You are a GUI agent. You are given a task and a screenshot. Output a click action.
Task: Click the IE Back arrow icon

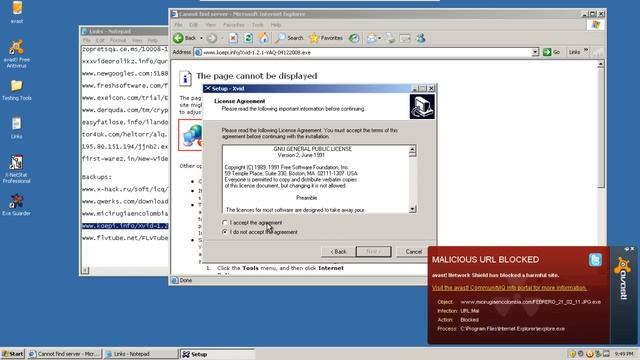tap(178, 38)
